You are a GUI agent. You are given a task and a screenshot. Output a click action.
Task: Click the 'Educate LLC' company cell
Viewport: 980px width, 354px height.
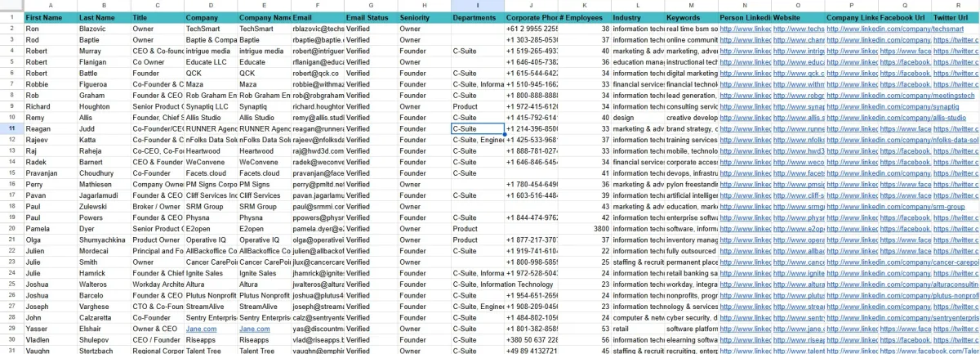tap(211, 62)
